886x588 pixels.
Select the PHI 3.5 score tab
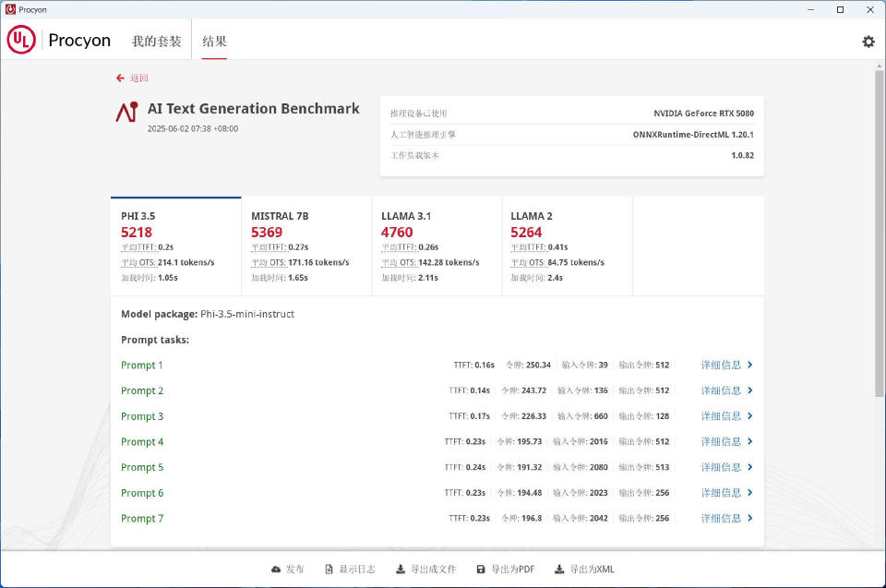coord(175,246)
